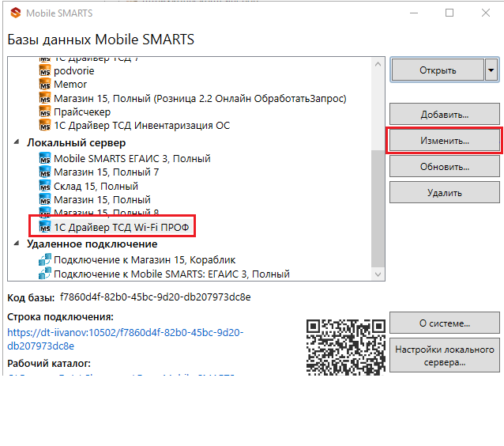
Task: Select the Прайсчекер database
Action: point(82,112)
